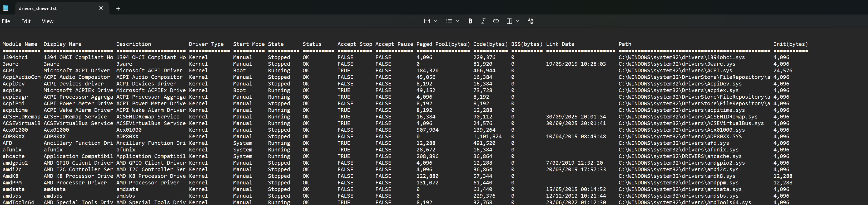Click module name ahcache
Image resolution: width=868 pixels, height=205 pixels.
pos(13,156)
